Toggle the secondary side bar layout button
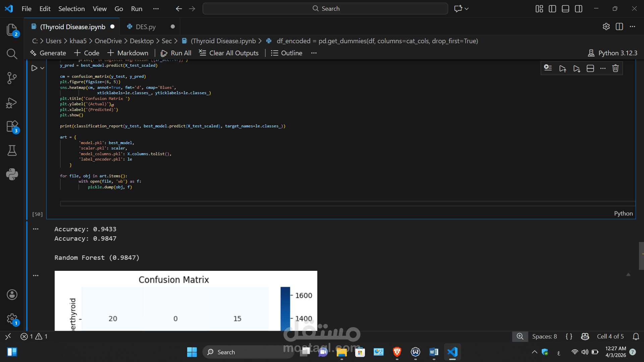Screen dimensions: 644x362 [x=578, y=9]
